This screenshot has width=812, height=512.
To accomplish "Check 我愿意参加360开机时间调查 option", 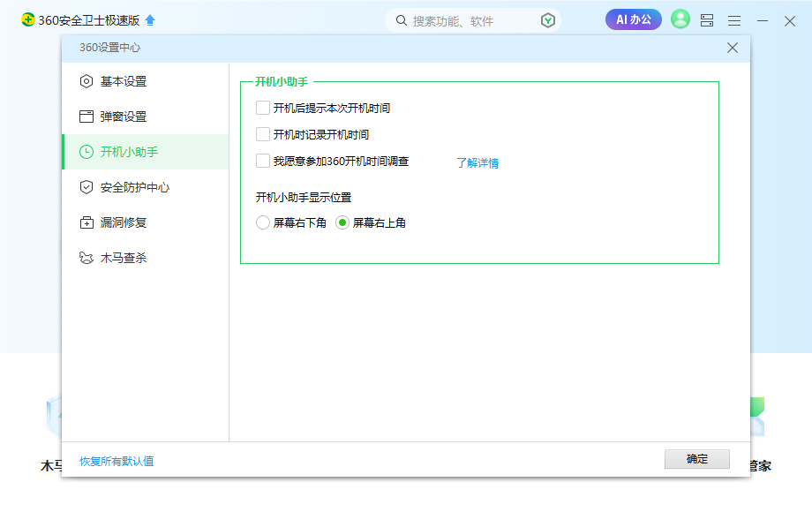I will pyautogui.click(x=263, y=161).
